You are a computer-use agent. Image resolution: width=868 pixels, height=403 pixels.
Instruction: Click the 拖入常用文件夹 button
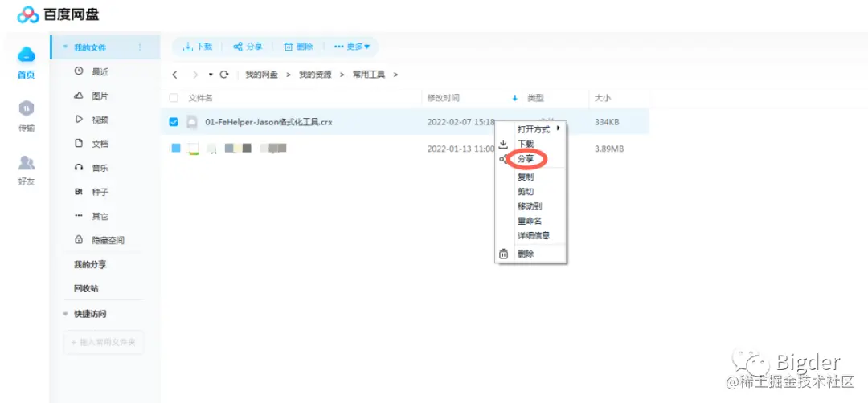pos(104,343)
